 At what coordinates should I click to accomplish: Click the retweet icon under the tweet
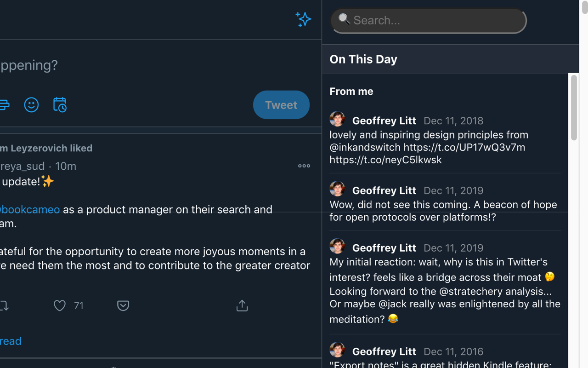(x=5, y=305)
